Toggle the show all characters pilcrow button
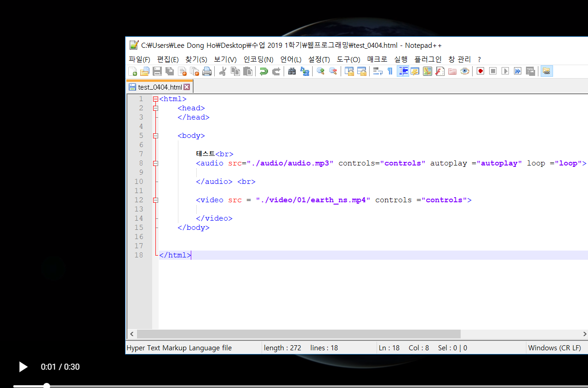The image size is (588, 388). 390,71
